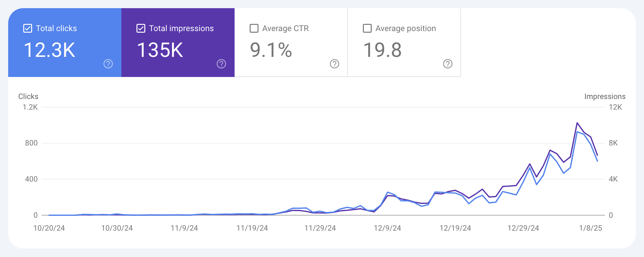The image size is (644, 257).
Task: Click the 12.3K total clicks value
Action: click(x=50, y=50)
